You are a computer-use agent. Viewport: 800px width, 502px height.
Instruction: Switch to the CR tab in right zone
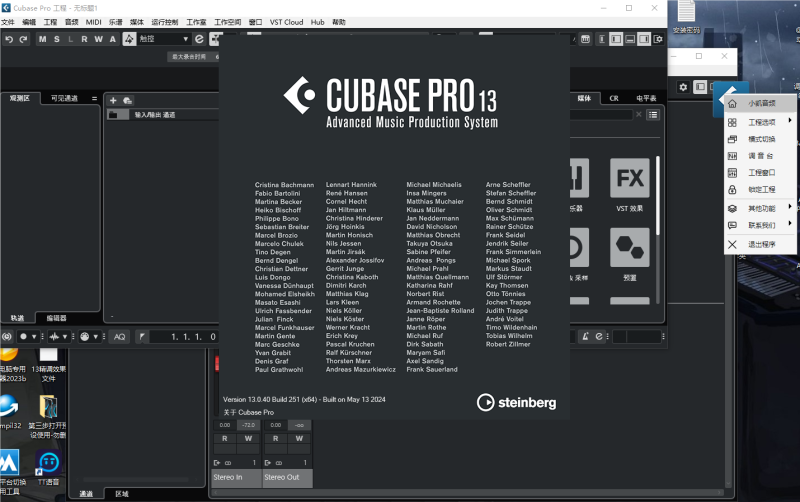614,98
